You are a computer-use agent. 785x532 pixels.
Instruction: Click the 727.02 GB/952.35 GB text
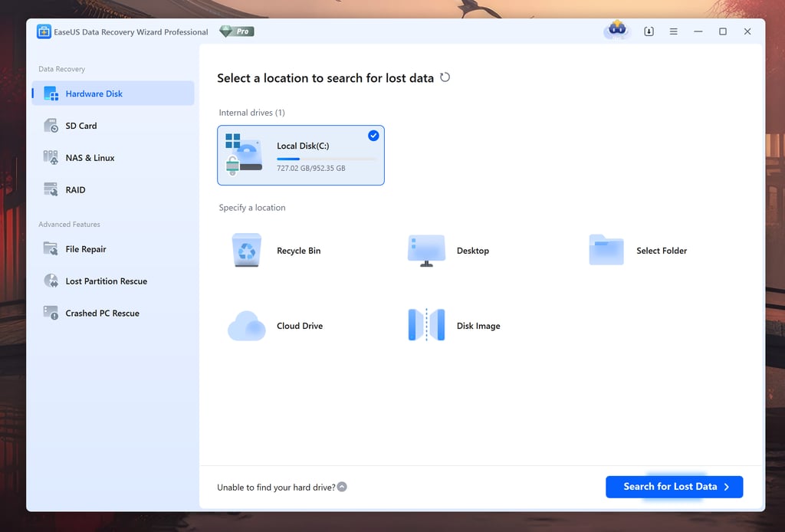point(311,168)
